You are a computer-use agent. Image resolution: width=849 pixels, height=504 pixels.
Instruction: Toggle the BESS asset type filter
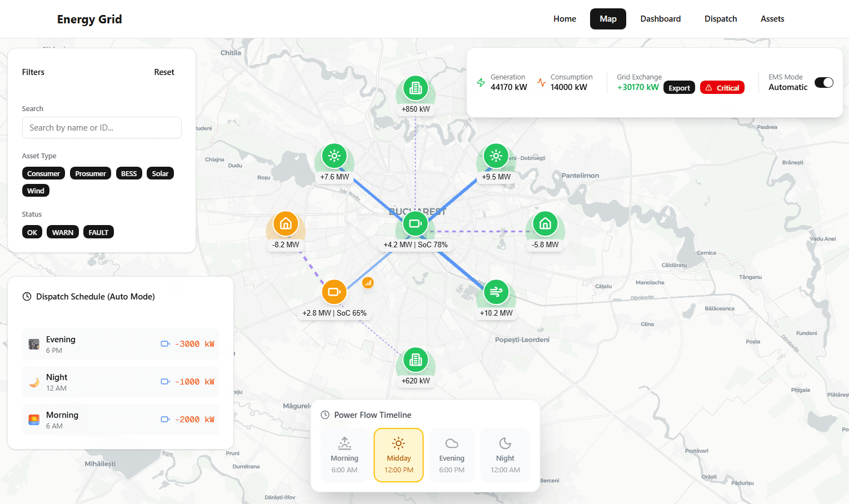coord(129,173)
